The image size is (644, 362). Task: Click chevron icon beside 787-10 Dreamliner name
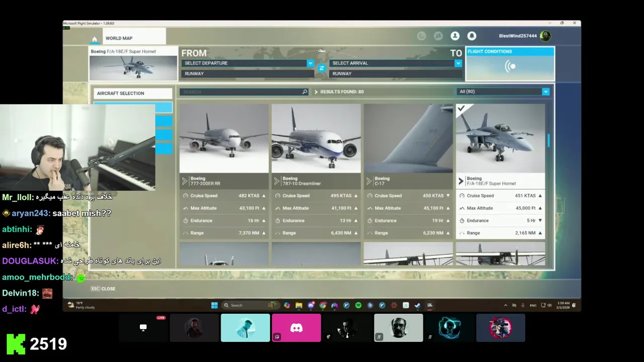[277, 181]
